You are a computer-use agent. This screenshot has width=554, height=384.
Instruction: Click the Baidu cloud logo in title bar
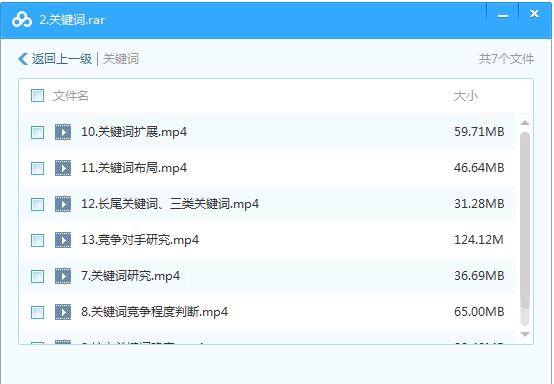(x=22, y=19)
